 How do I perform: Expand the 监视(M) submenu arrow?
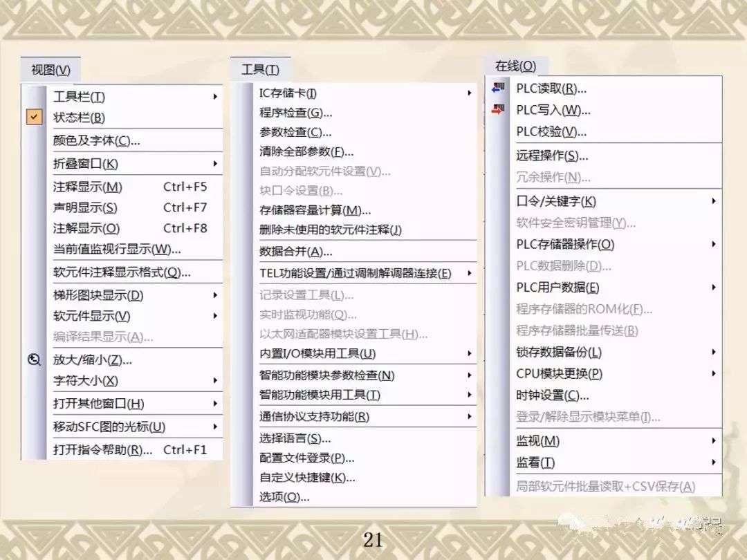click(712, 440)
